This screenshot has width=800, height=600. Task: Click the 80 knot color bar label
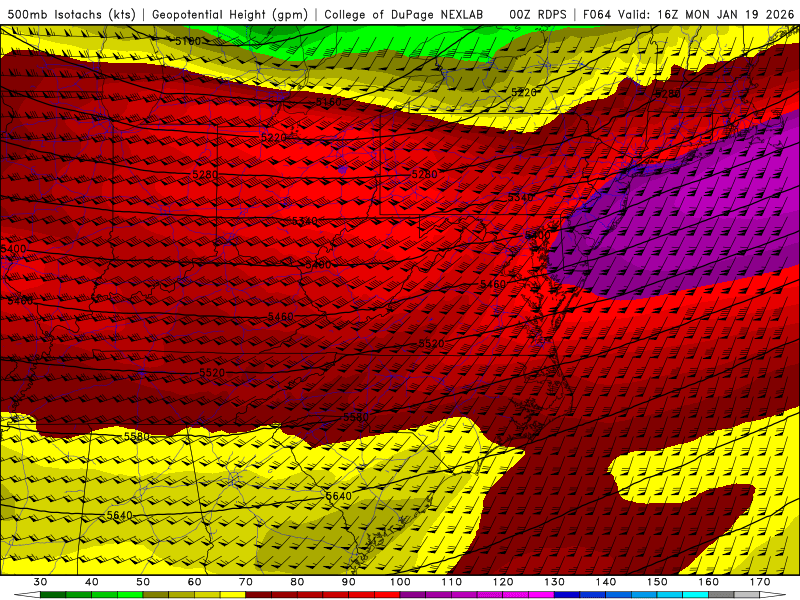click(x=297, y=582)
